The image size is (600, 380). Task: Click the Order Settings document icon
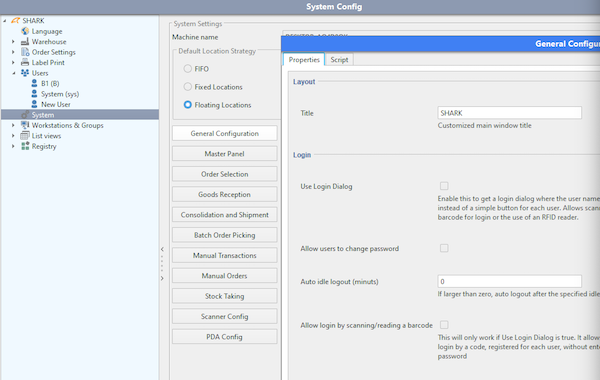(25, 52)
